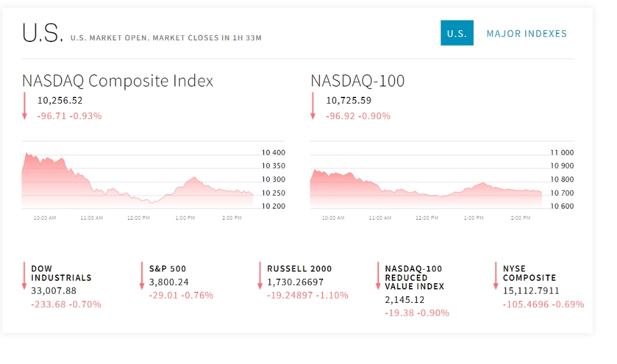This screenshot has height=364, width=617.
Task: Open NASDAQ-100 Reduced Value Index label
Action: click(x=413, y=278)
